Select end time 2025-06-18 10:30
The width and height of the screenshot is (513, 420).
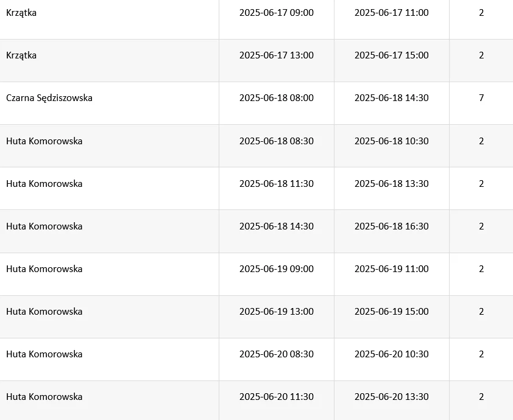point(392,141)
